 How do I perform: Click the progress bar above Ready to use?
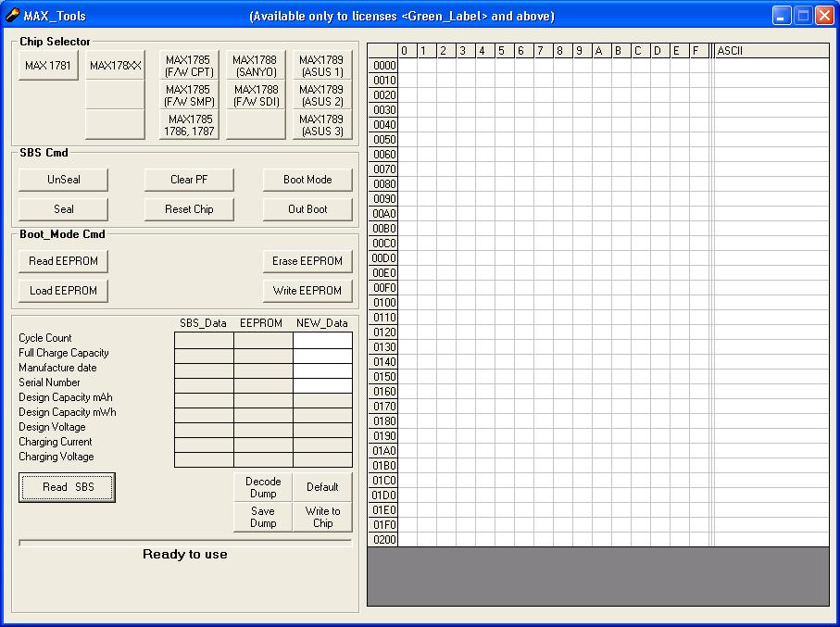[x=185, y=543]
